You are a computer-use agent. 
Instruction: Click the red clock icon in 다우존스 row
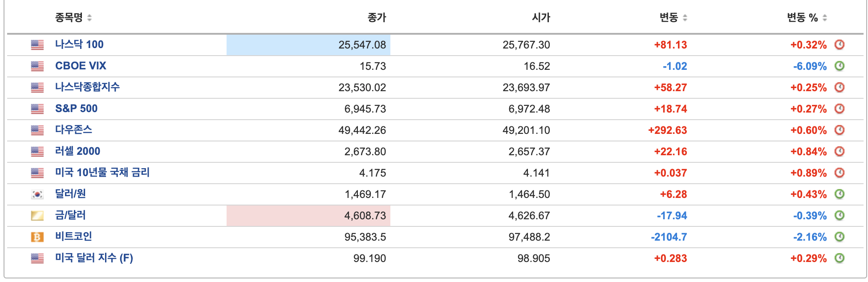pyautogui.click(x=840, y=130)
